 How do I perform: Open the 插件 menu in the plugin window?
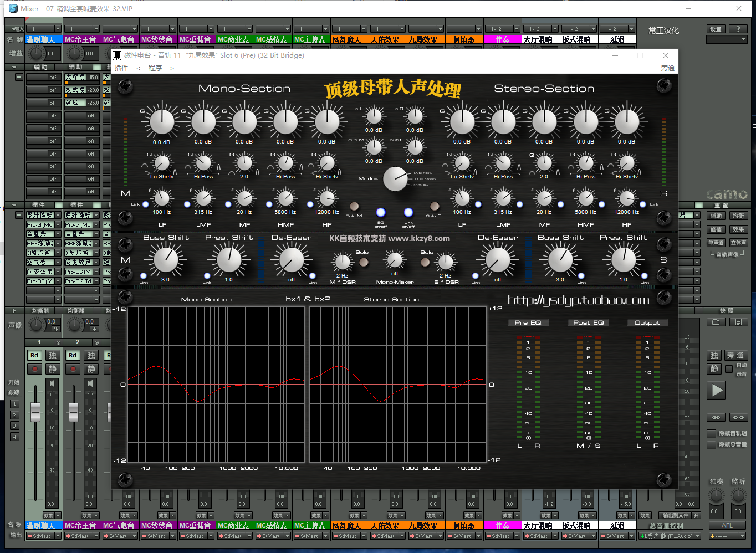click(x=121, y=68)
